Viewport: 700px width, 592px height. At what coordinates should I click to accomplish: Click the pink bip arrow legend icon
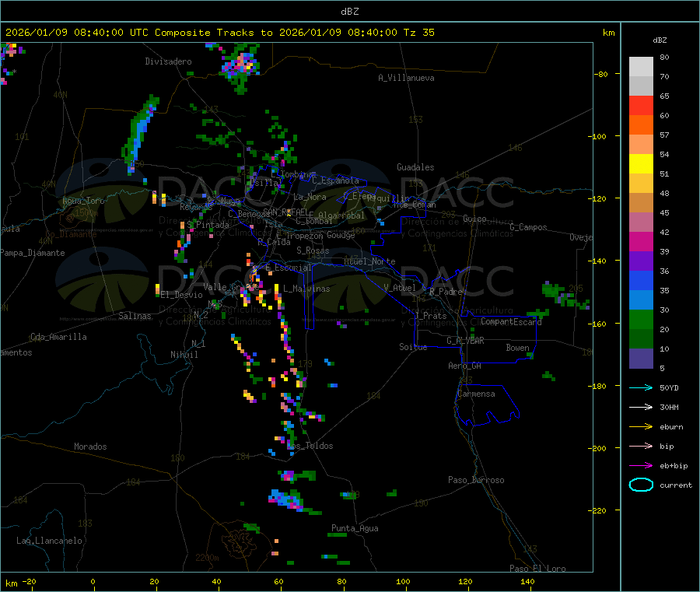[x=641, y=446]
